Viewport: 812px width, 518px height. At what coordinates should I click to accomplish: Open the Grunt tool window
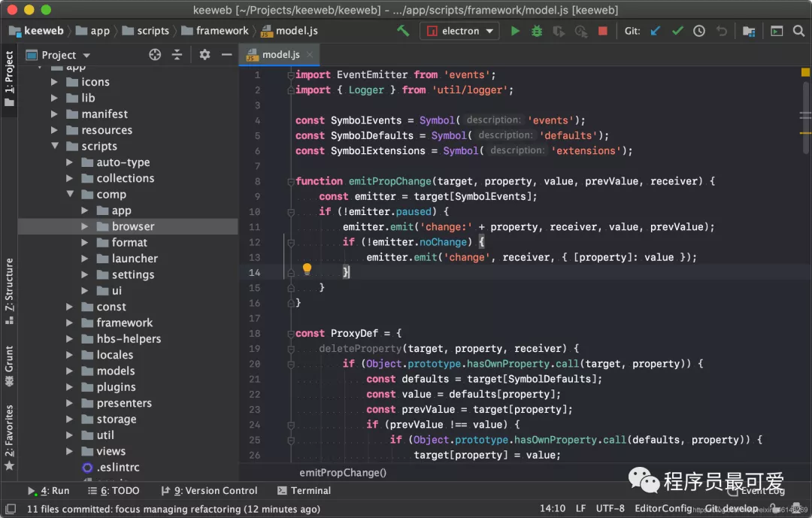[x=9, y=365]
